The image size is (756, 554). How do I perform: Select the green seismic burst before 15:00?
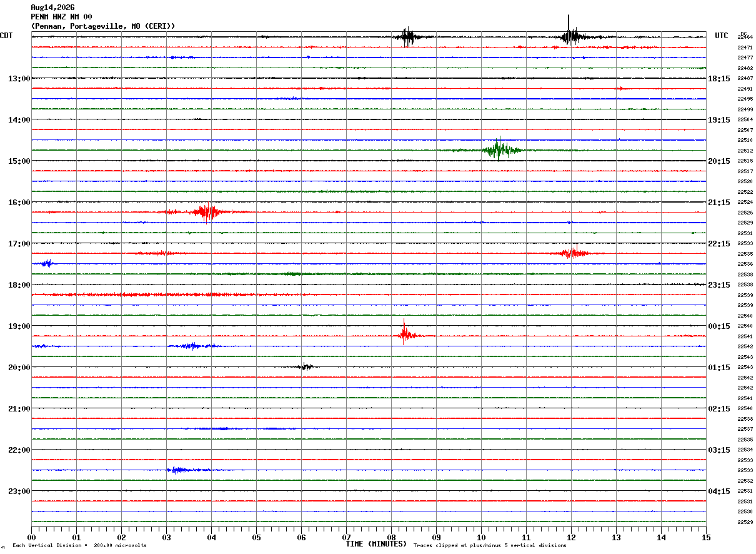[499, 149]
